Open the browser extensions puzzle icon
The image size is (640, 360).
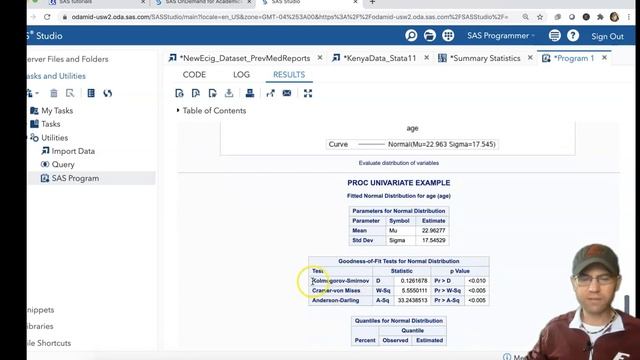point(600,17)
